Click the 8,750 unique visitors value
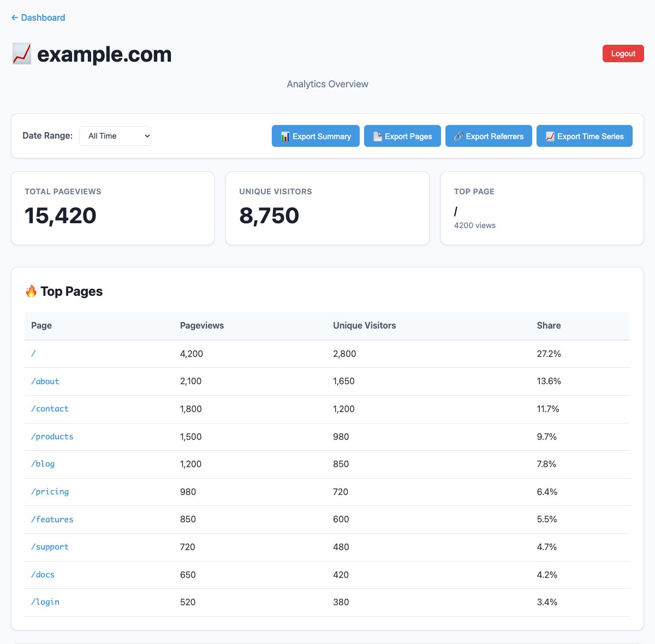 (269, 216)
